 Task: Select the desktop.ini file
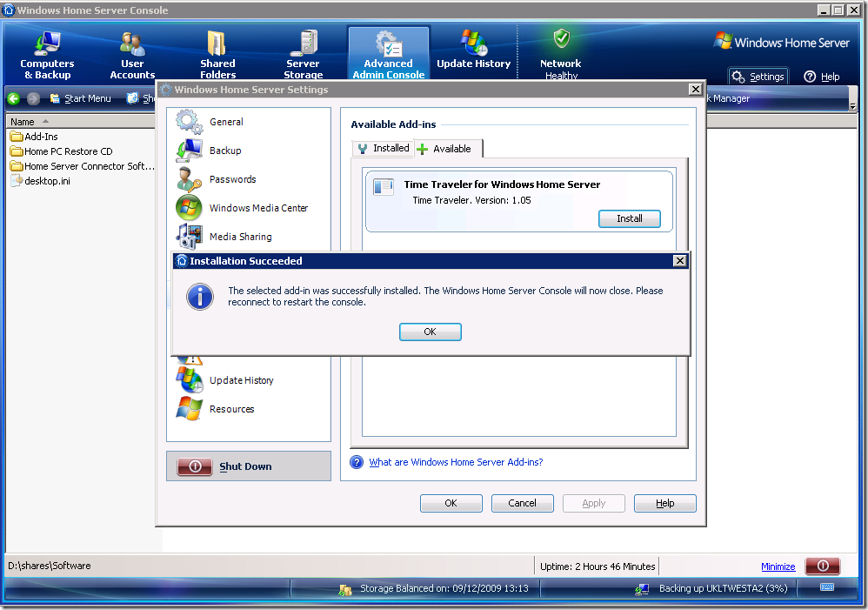coord(40,181)
